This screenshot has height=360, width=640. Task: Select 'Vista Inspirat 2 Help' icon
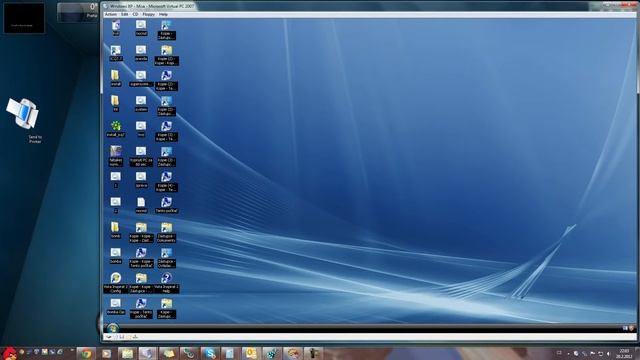pyautogui.click(x=166, y=283)
